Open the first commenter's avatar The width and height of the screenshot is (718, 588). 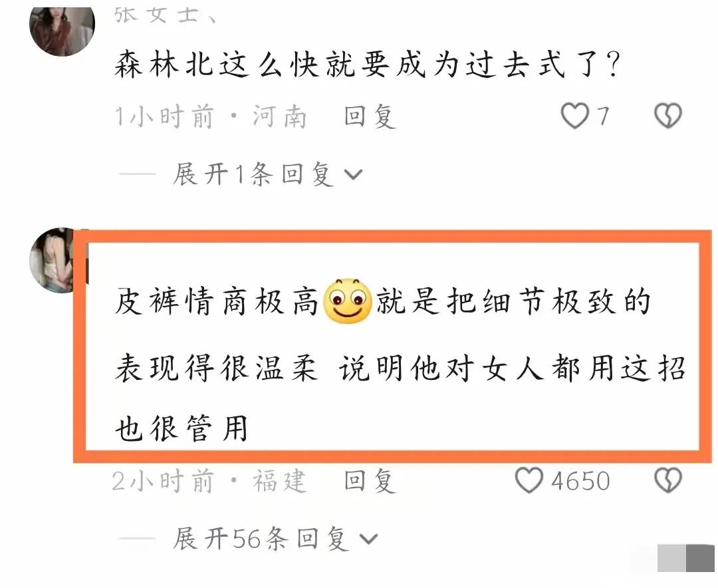[62, 30]
